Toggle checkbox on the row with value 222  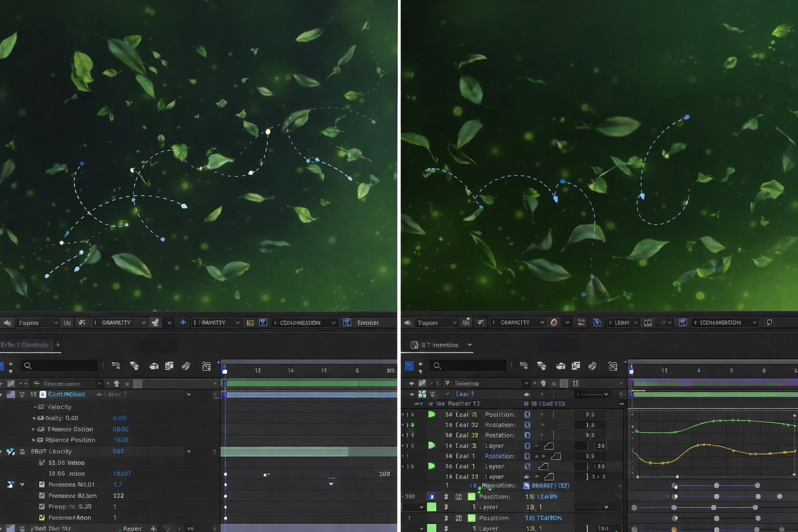click(x=42, y=496)
